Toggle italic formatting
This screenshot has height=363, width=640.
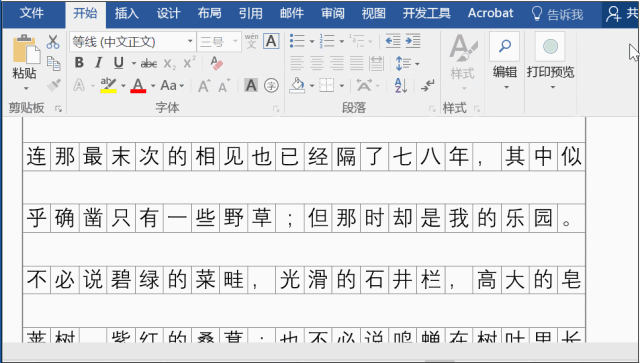click(x=98, y=63)
